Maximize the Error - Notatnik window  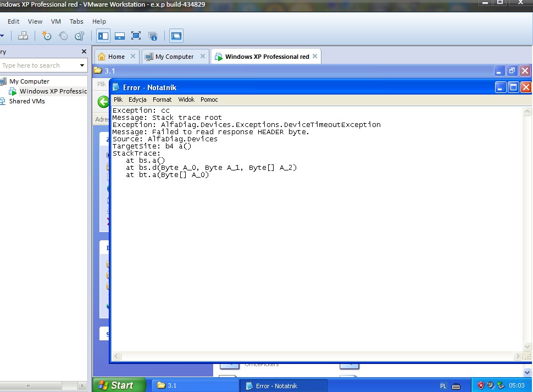point(513,87)
